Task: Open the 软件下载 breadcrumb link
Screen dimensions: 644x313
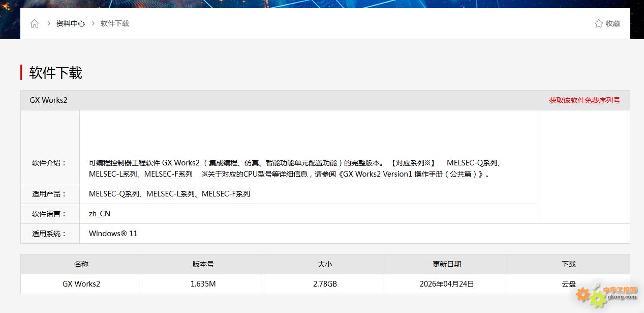Action: coord(115,23)
